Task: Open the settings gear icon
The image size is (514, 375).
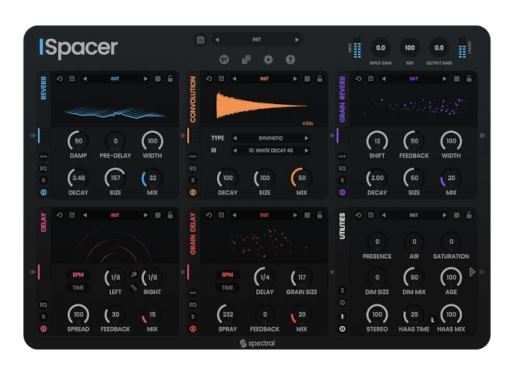Action: 268,60
